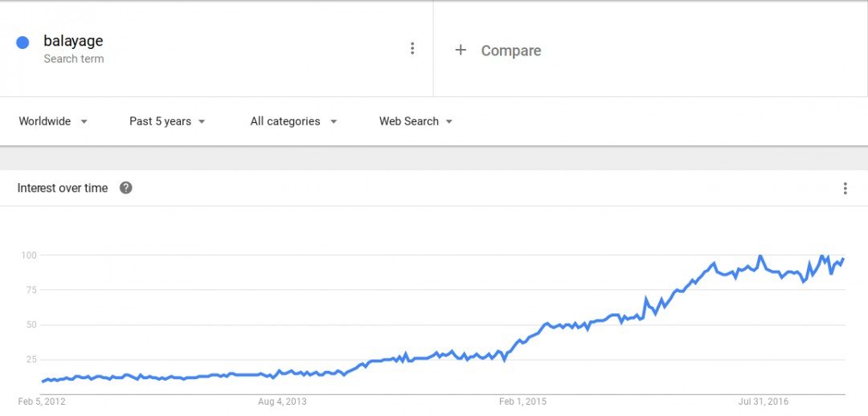Open the balayage search term options menu
The image size is (868, 416).
(411, 49)
